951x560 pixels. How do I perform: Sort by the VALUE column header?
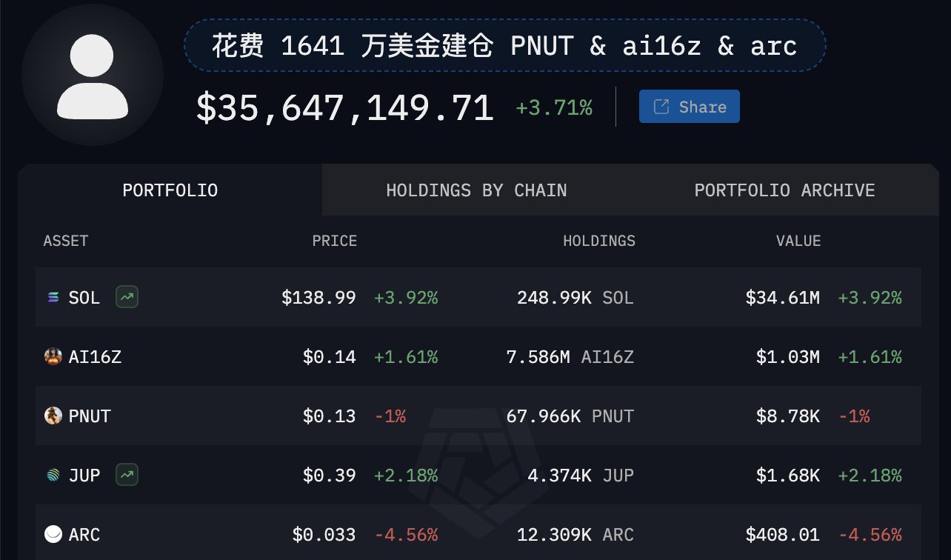click(x=798, y=241)
